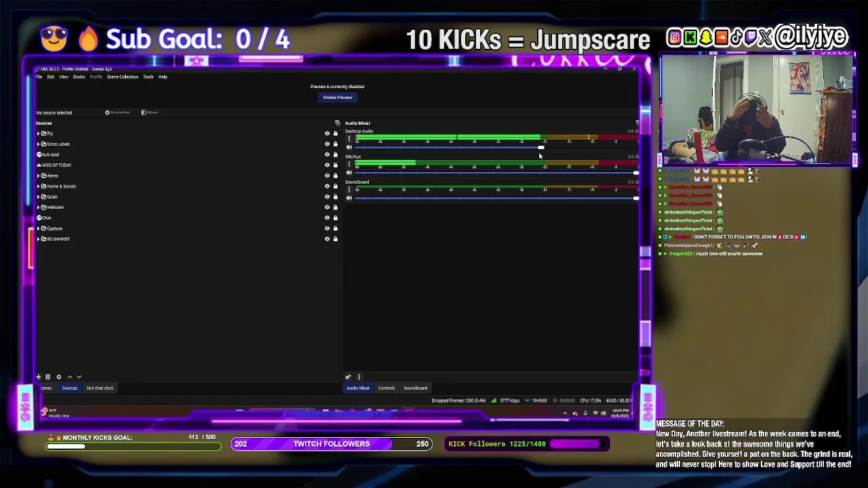Open Mic/Aux three-dot options menu
This screenshot has height=488, width=868.
pyautogui.click(x=349, y=164)
